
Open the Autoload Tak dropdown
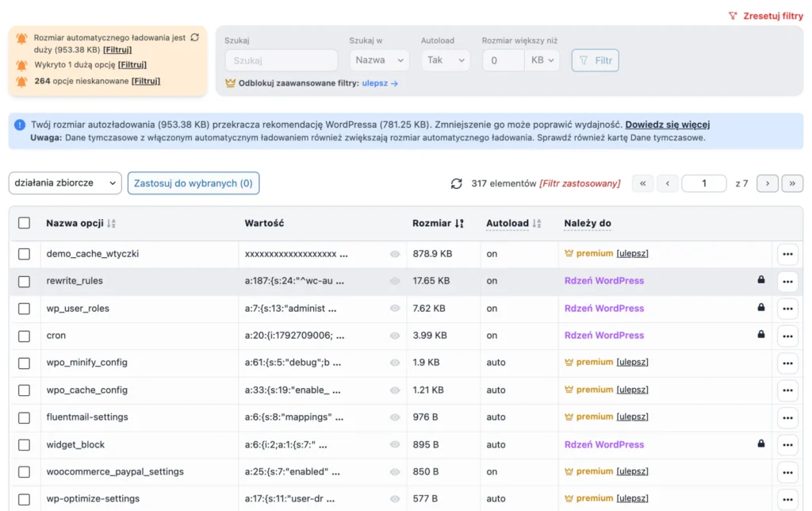[x=446, y=60]
